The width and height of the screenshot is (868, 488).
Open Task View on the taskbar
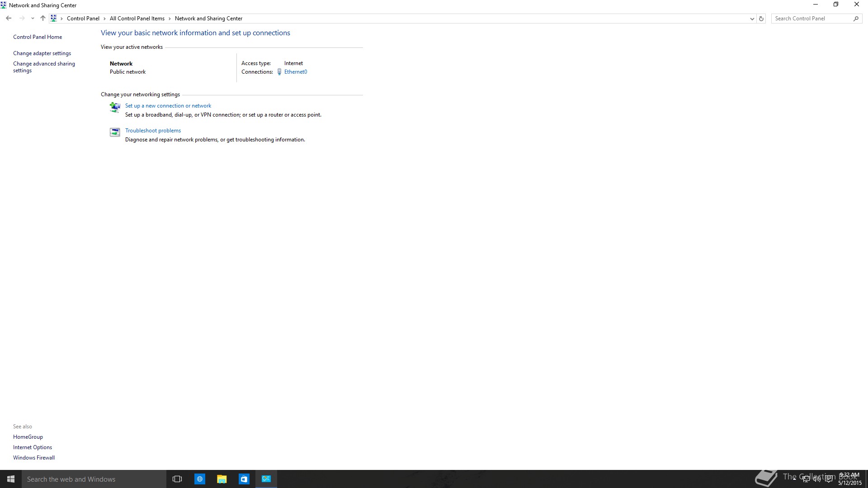click(x=177, y=479)
